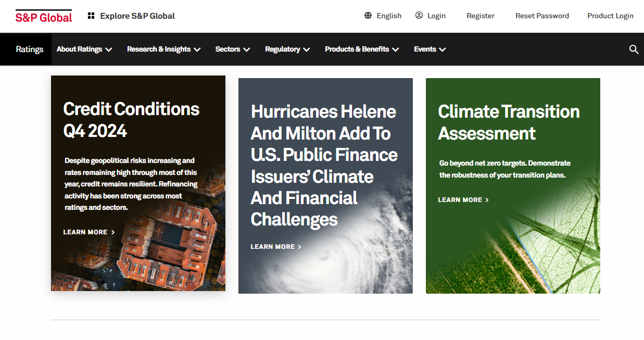Click the Register link
Screen dimensions: 644x340
(481, 16)
